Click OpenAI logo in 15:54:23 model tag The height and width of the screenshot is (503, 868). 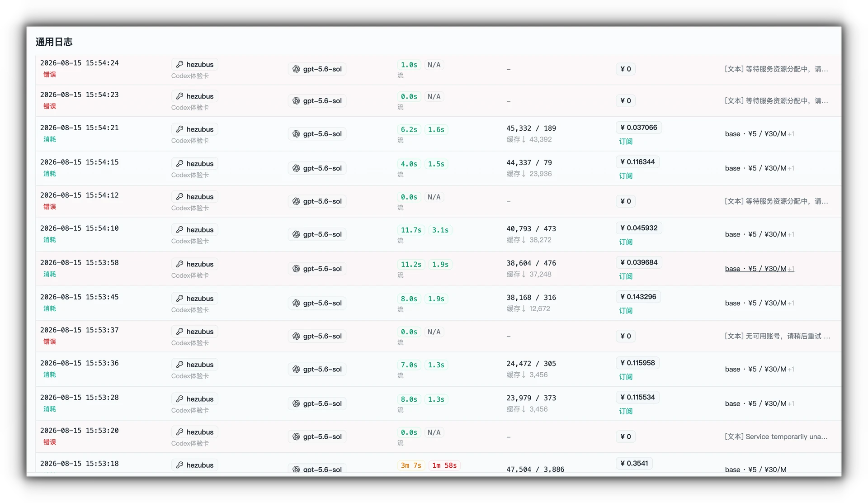pos(296,100)
